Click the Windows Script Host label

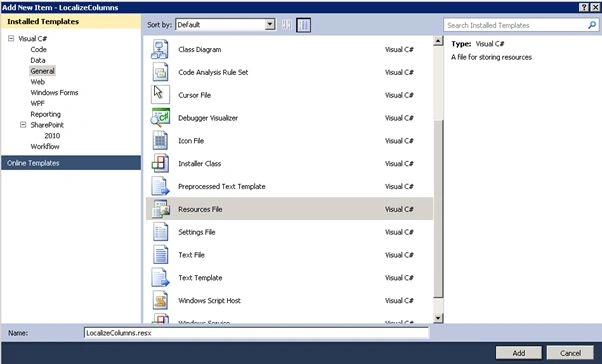[209, 300]
